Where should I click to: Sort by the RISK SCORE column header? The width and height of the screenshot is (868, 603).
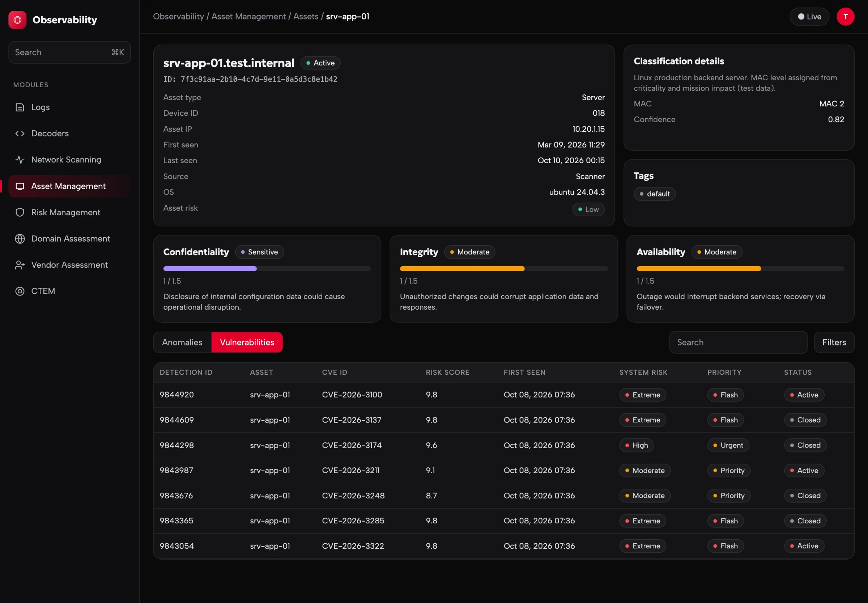pyautogui.click(x=448, y=373)
